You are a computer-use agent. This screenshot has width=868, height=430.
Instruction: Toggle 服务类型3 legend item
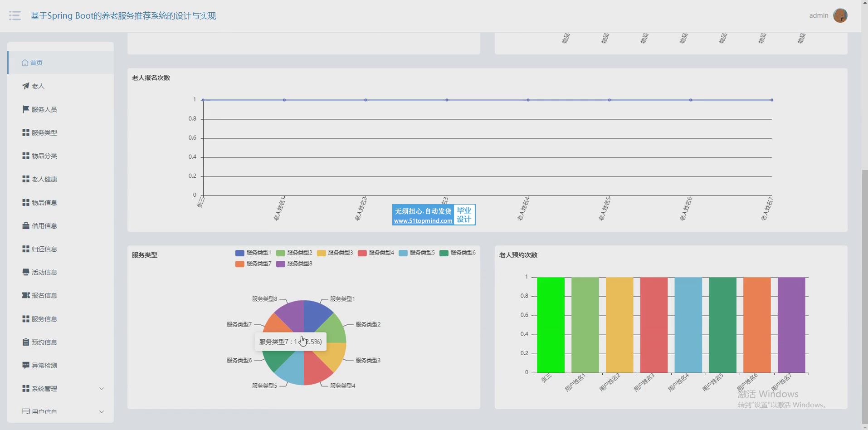335,253
